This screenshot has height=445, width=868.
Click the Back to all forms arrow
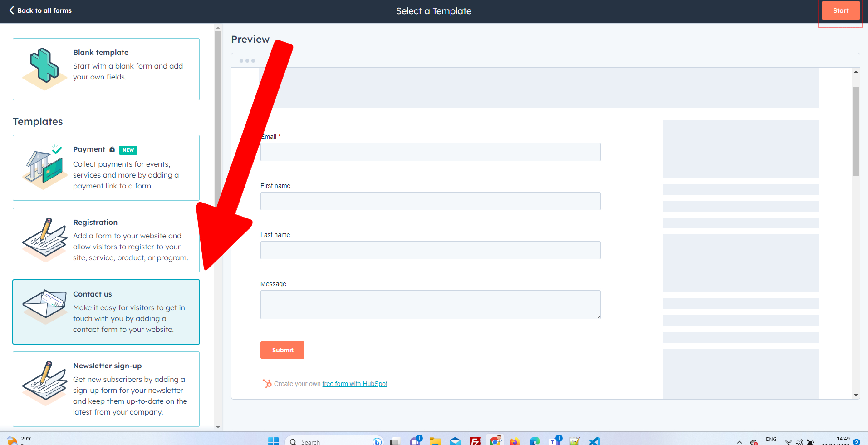point(11,10)
